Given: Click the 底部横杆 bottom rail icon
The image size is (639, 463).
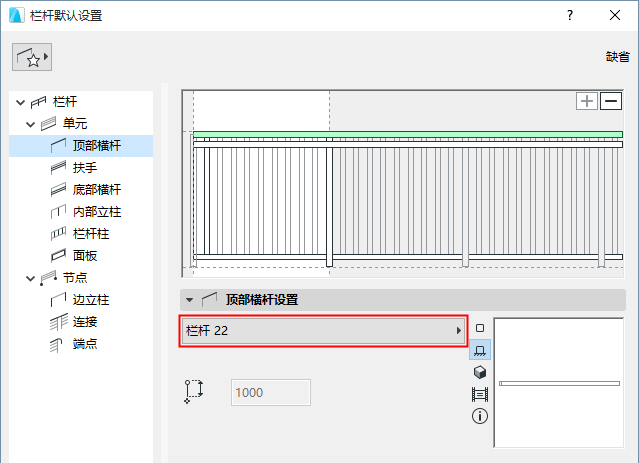Looking at the screenshot, I should pyautogui.click(x=58, y=190).
